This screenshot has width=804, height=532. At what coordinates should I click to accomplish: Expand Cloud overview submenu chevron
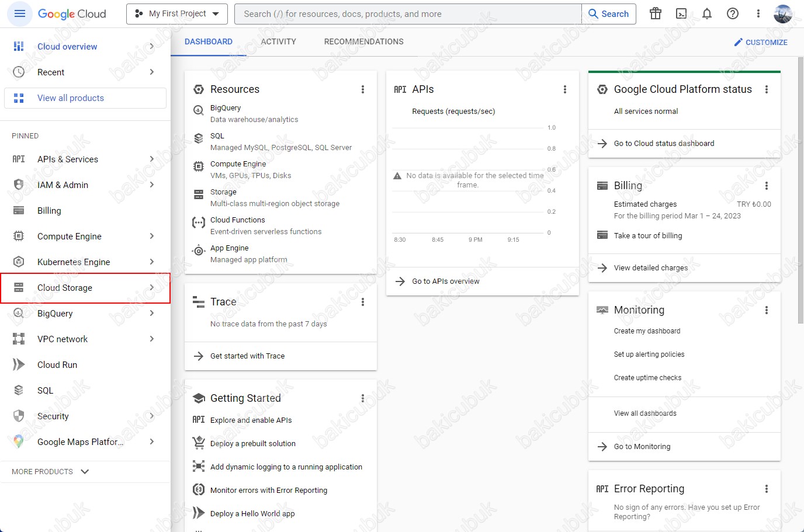152,46
